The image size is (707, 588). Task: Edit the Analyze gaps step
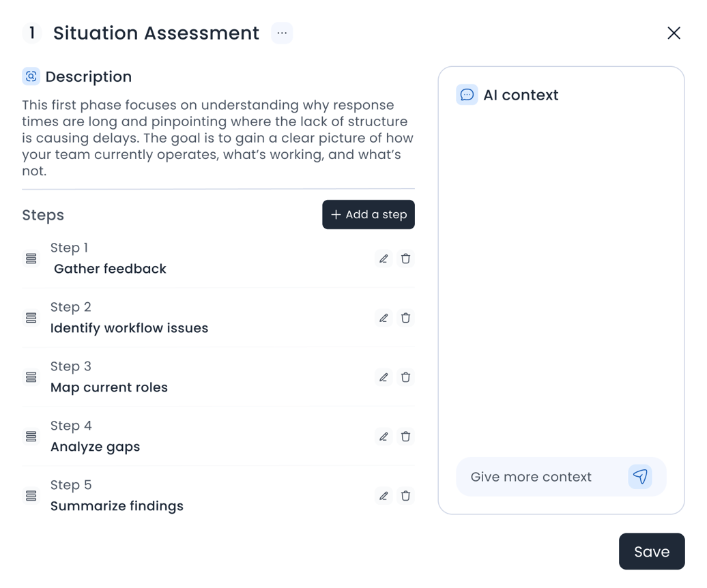coord(384,437)
